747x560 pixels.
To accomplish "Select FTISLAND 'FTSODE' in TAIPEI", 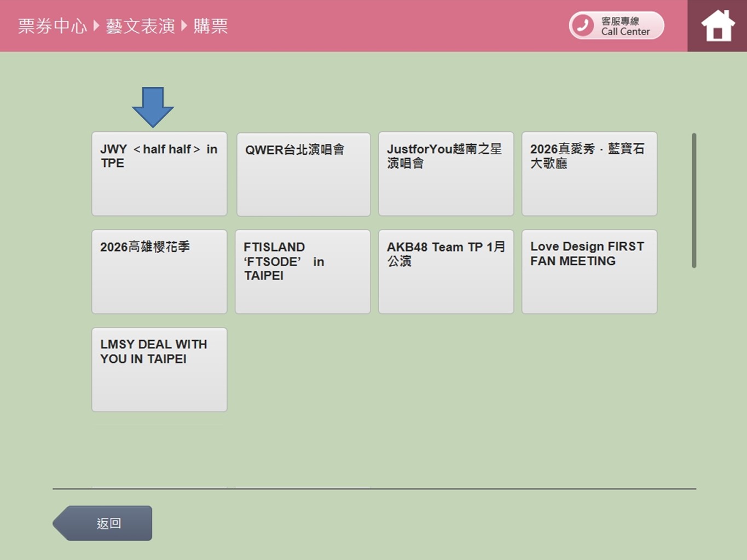I will pos(303,272).
